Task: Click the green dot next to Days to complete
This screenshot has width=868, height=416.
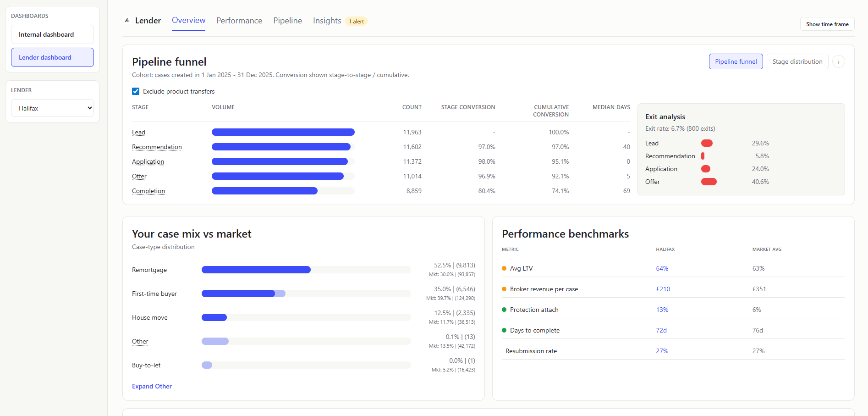Action: 504,330
